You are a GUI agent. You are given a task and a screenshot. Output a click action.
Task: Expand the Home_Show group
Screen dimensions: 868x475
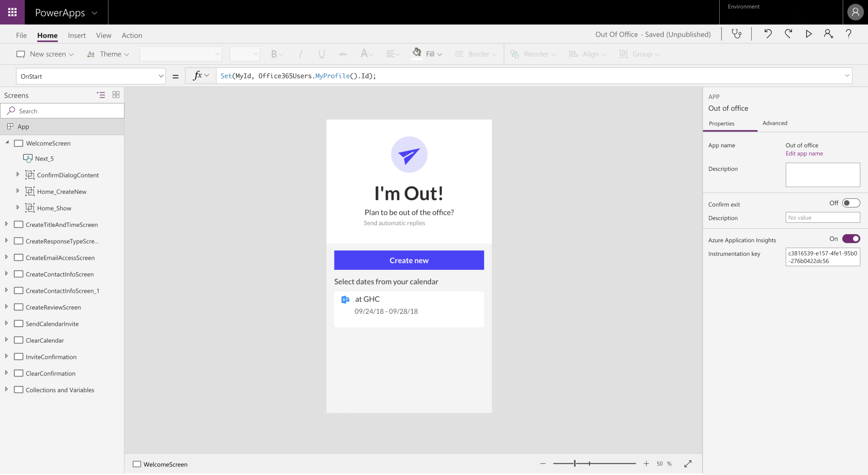tap(18, 208)
